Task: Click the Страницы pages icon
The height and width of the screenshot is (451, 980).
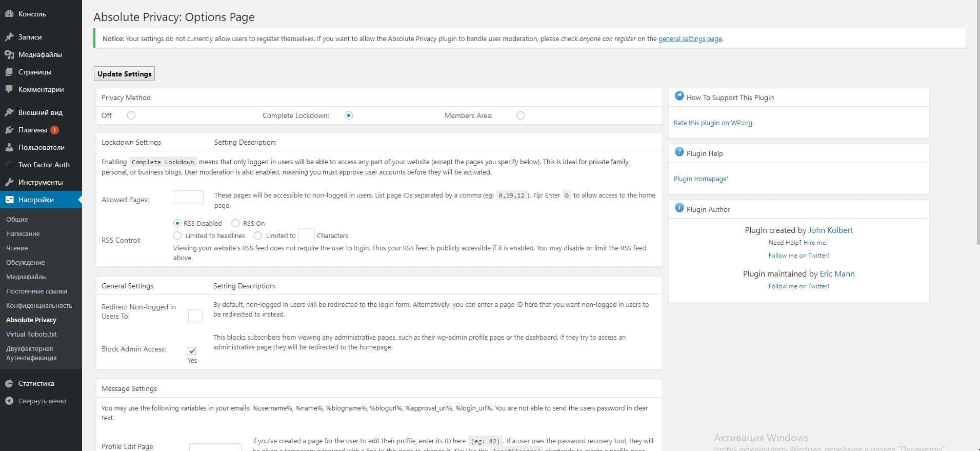Action: pyautogui.click(x=9, y=72)
